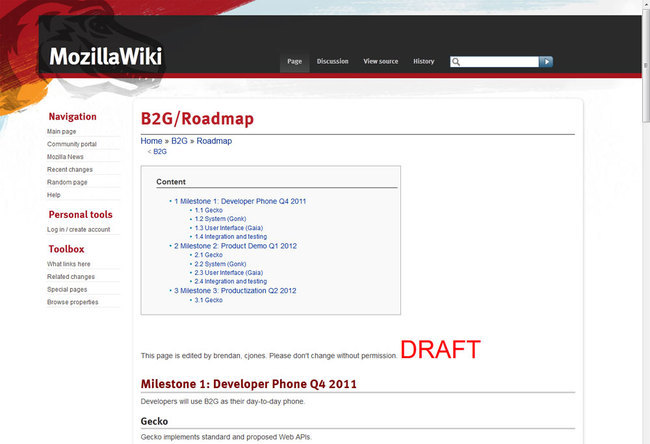Open a Random page

click(67, 182)
